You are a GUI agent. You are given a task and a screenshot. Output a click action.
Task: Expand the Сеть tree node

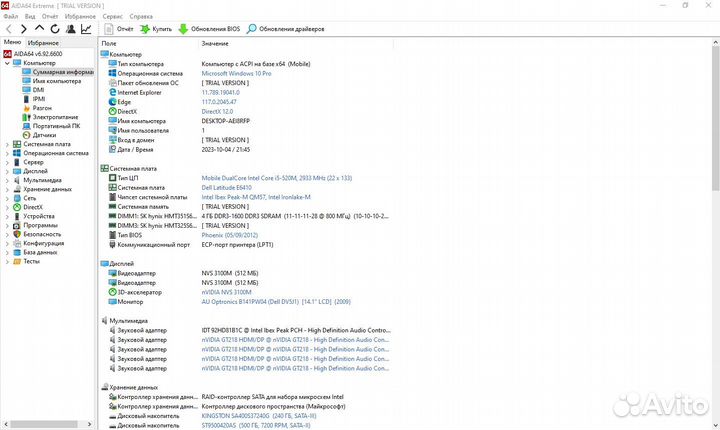click(7, 198)
